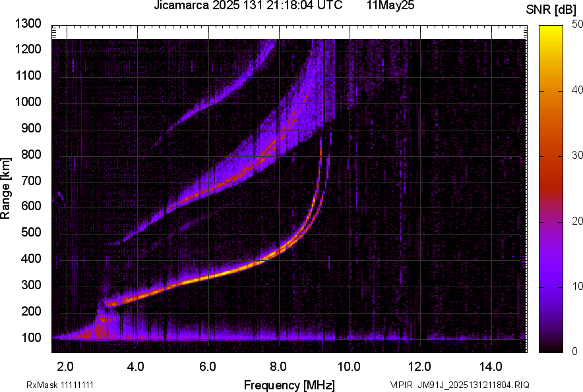The image size is (583, 392).
Task: Click the 'Frequency [MHz]' axis label
Action: pyautogui.click(x=290, y=385)
